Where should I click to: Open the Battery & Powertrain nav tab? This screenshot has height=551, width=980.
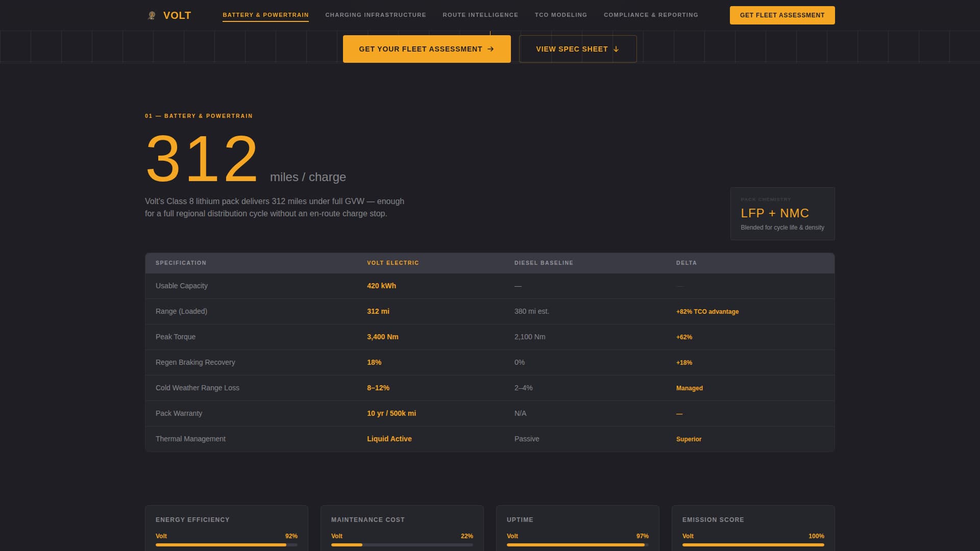coord(265,15)
